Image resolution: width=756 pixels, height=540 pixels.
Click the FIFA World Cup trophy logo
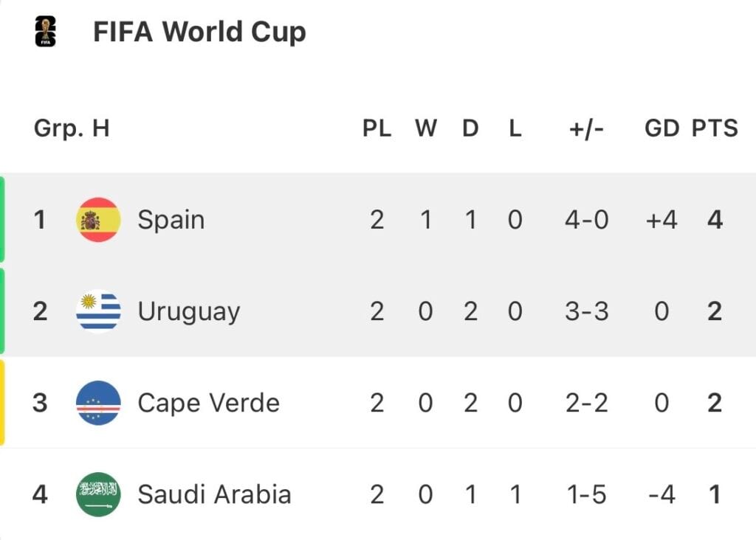pyautogui.click(x=45, y=31)
